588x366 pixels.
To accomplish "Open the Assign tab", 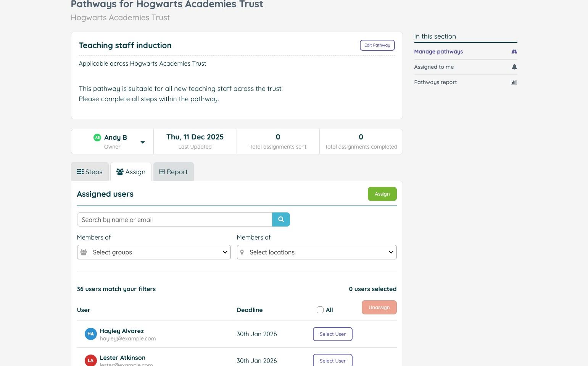I will coord(131,172).
